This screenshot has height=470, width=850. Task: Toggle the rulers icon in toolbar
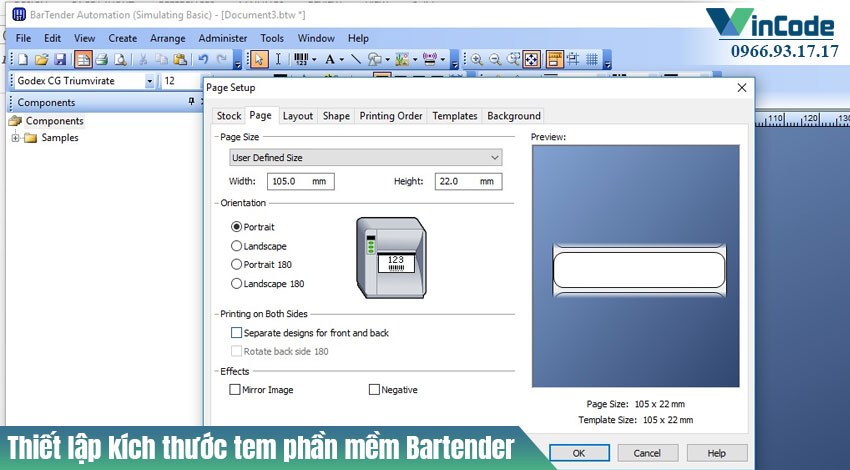coord(554,59)
